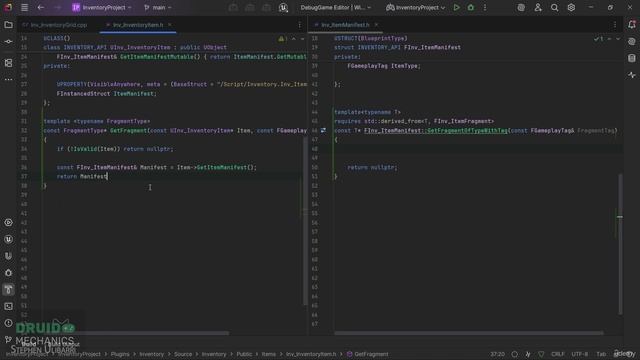Open the AI Assistant icon in the top toolbar
Image resolution: width=640 pixels, height=360 pixels.
pos(521,7)
